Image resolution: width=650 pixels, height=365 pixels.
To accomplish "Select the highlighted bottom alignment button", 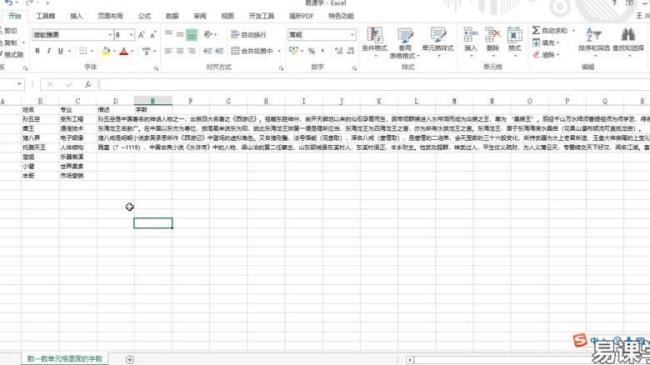I will point(191,35).
